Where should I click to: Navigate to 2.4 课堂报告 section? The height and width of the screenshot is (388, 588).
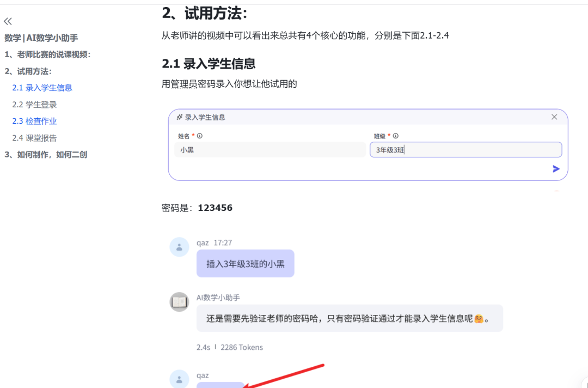coord(34,138)
